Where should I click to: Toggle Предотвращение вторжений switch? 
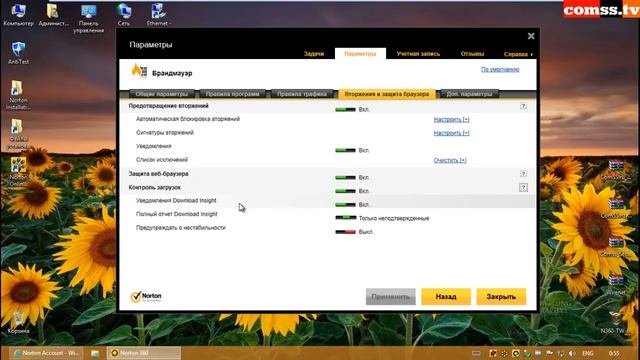[x=345, y=109]
